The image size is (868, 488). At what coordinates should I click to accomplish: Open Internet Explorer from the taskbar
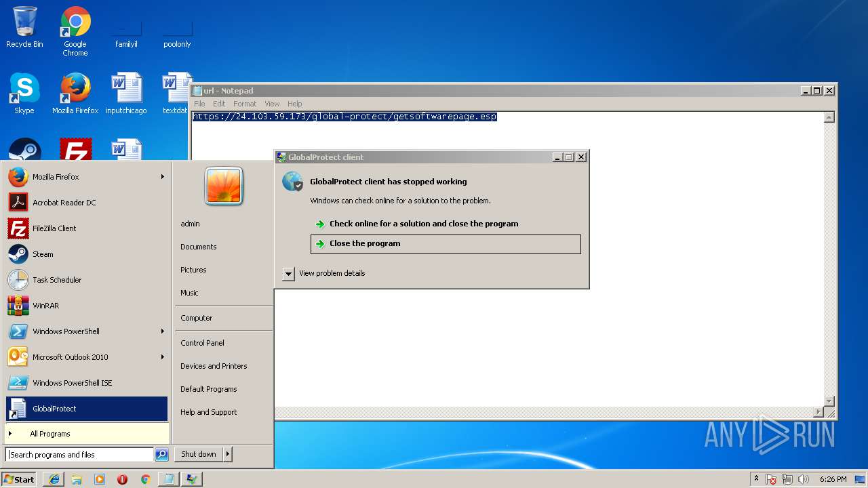54,479
